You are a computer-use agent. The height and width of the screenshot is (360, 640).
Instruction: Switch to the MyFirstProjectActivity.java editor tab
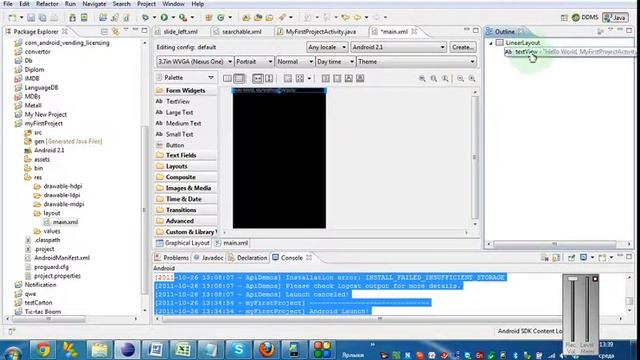coord(316,31)
